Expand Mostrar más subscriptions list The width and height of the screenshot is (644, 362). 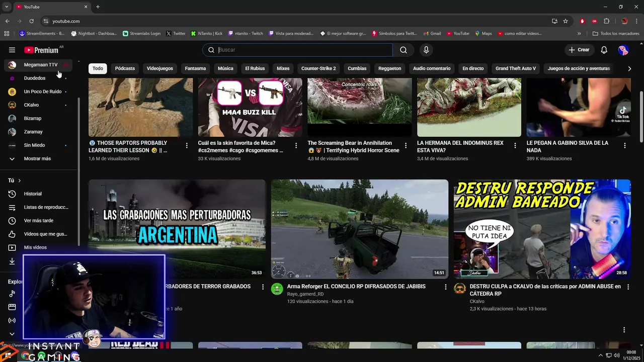(x=39, y=159)
